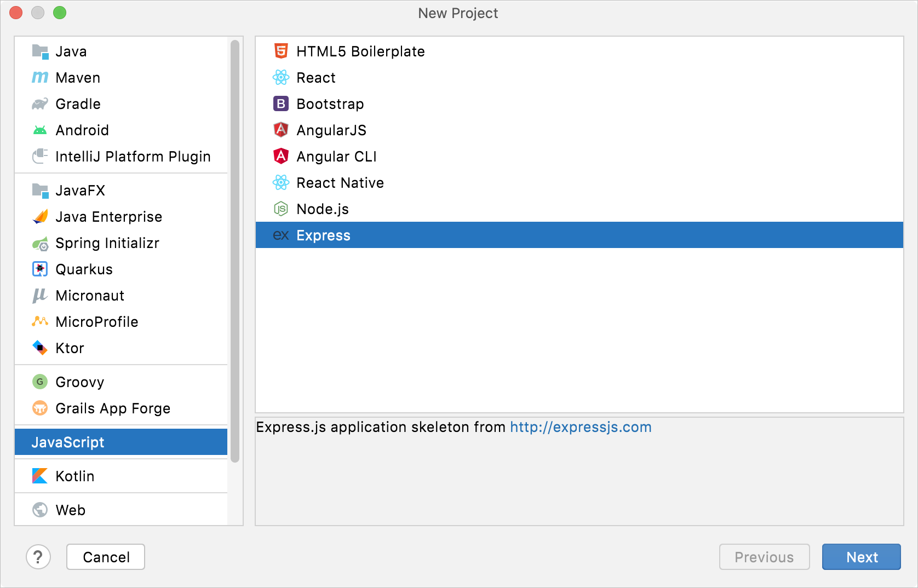Cancel the New Project dialog
This screenshot has height=588, width=918.
pyautogui.click(x=106, y=557)
